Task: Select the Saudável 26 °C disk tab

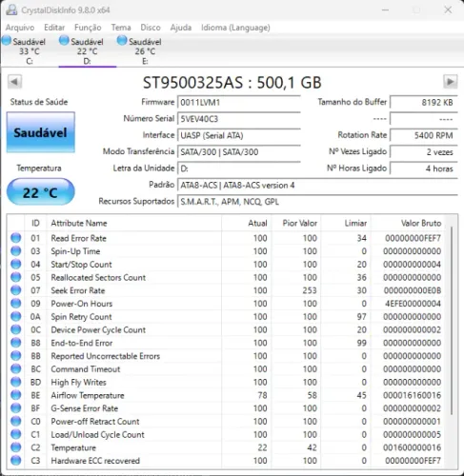Action: coord(145,50)
